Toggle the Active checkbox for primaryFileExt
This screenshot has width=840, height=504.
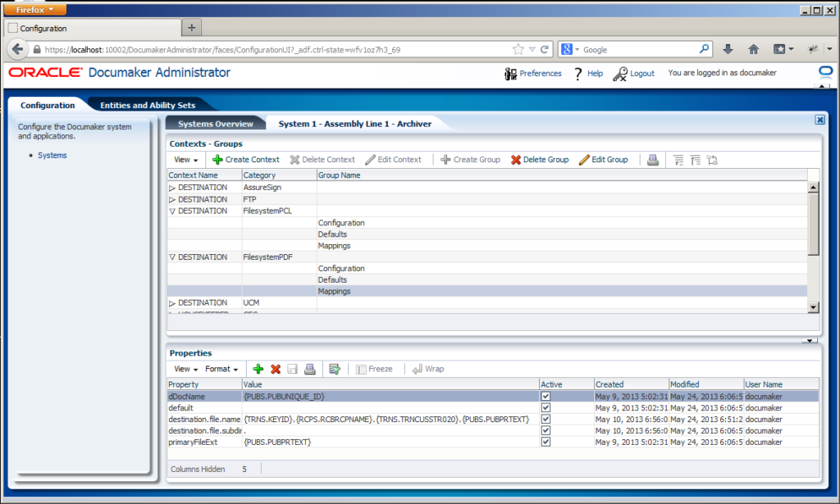[x=546, y=442]
